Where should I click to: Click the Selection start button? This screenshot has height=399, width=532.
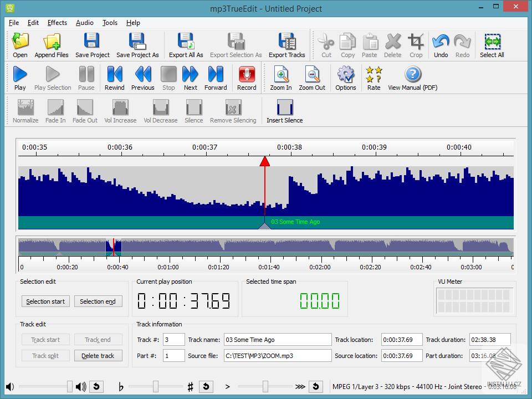45,301
